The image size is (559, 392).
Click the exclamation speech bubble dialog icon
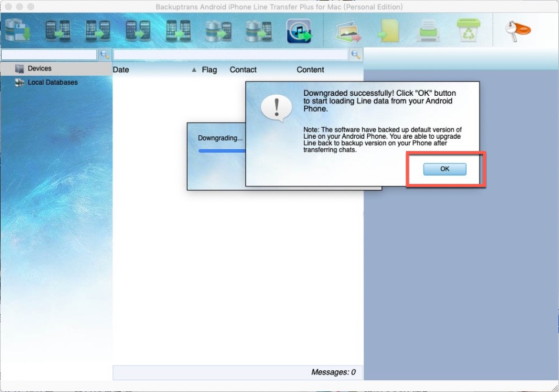pyautogui.click(x=277, y=109)
